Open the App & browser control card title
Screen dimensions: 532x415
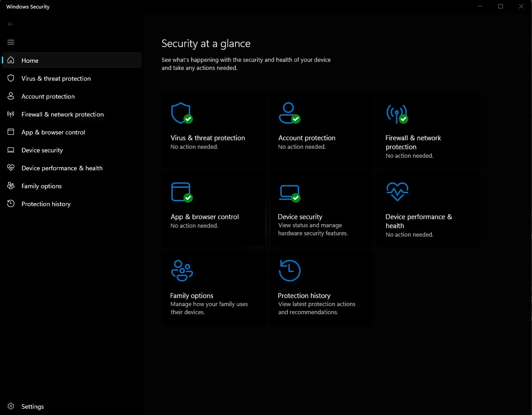click(x=205, y=216)
